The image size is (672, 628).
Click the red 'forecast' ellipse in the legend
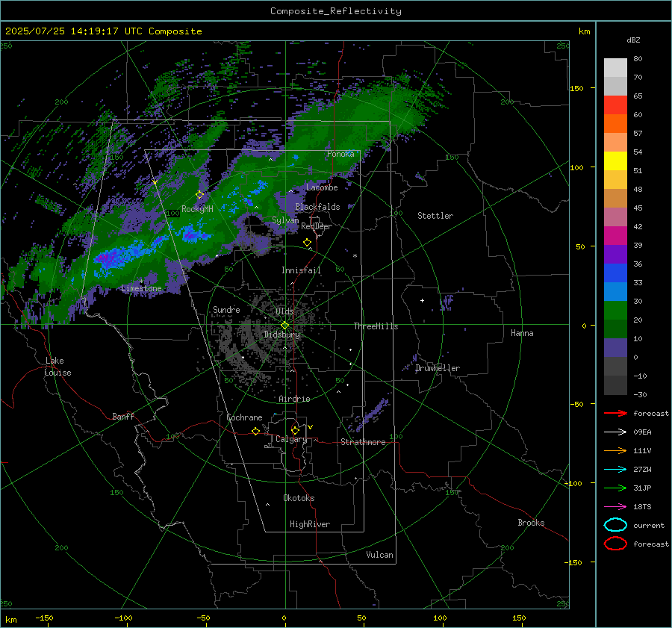615,544
